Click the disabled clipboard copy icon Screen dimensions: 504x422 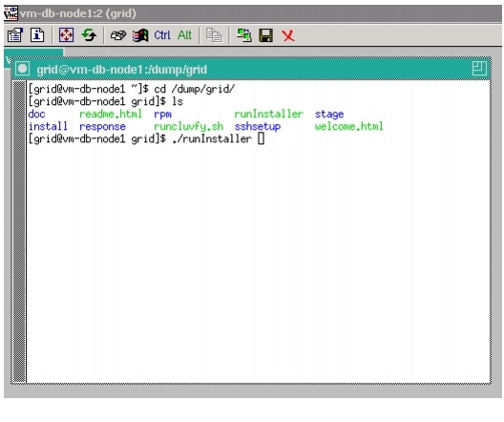214,35
